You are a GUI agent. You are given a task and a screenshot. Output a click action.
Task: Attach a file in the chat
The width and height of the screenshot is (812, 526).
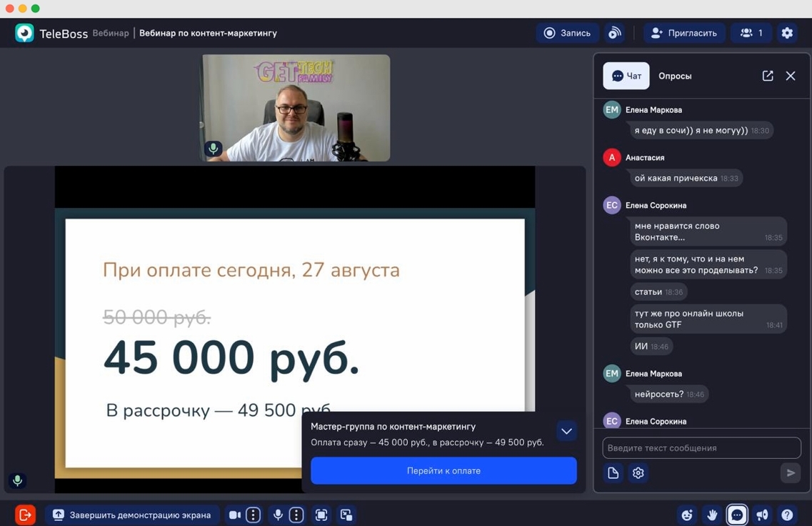[x=613, y=472]
